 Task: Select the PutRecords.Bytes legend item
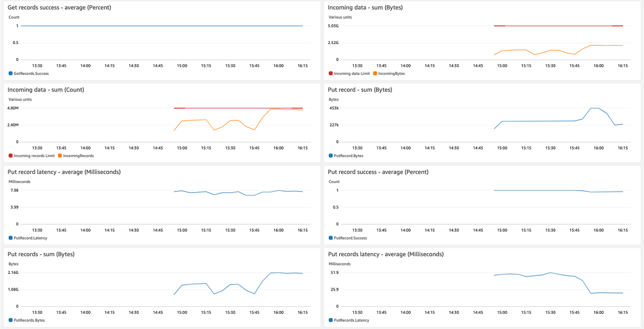(27, 320)
